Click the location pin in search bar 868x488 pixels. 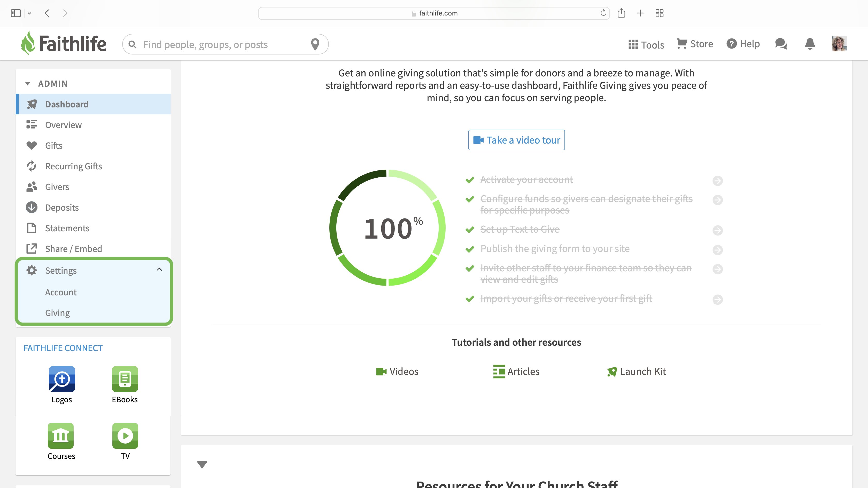(x=315, y=44)
